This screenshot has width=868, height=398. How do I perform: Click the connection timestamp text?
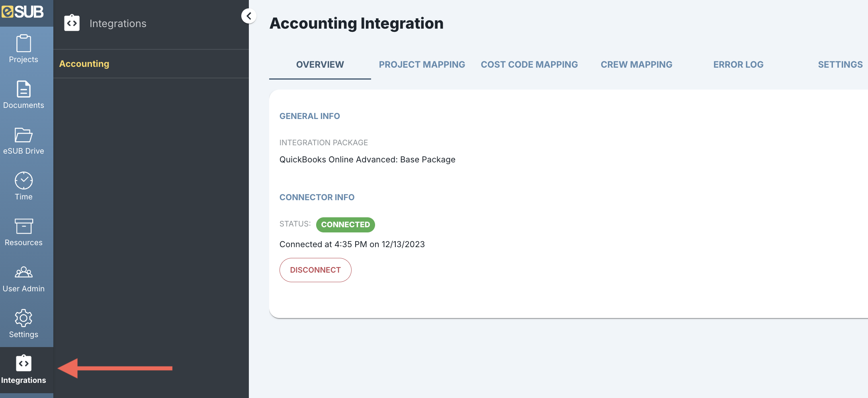click(x=352, y=244)
